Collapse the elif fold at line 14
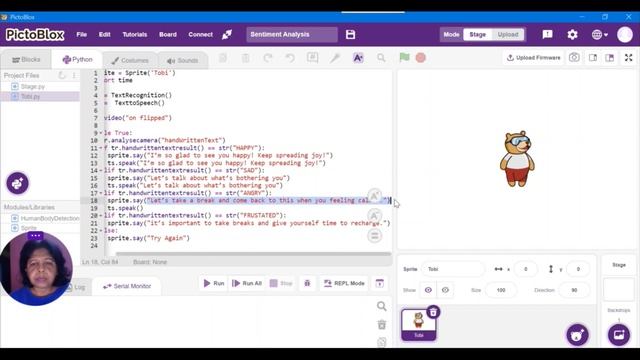The width and height of the screenshot is (640, 360). click(x=101, y=171)
